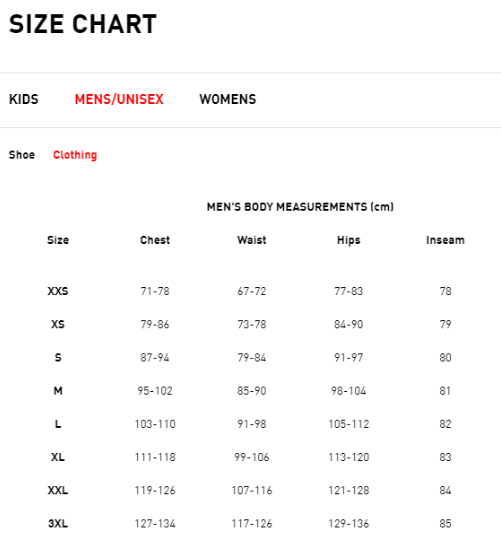Click the Size column header
The width and height of the screenshot is (501, 546).
[x=58, y=240]
